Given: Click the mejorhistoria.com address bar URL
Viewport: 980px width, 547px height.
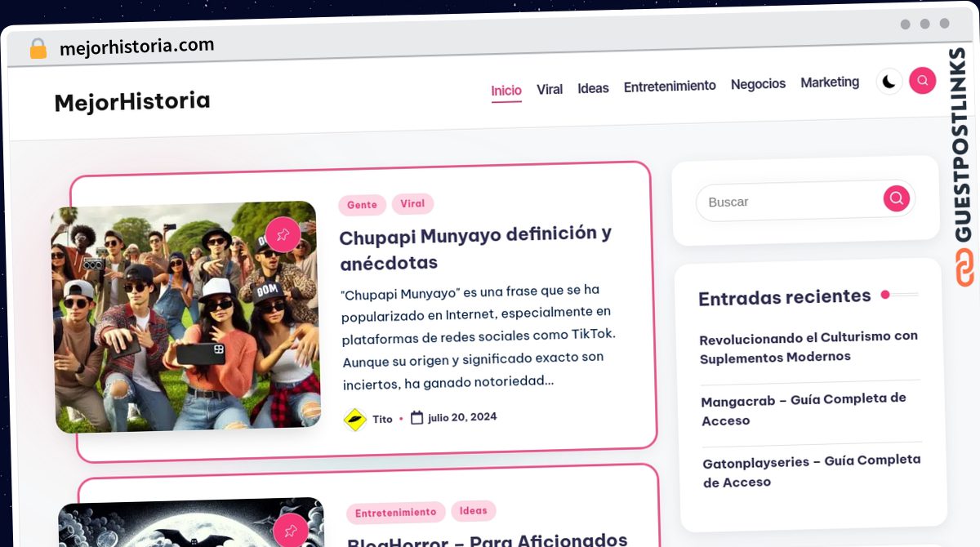Looking at the screenshot, I should (x=136, y=47).
